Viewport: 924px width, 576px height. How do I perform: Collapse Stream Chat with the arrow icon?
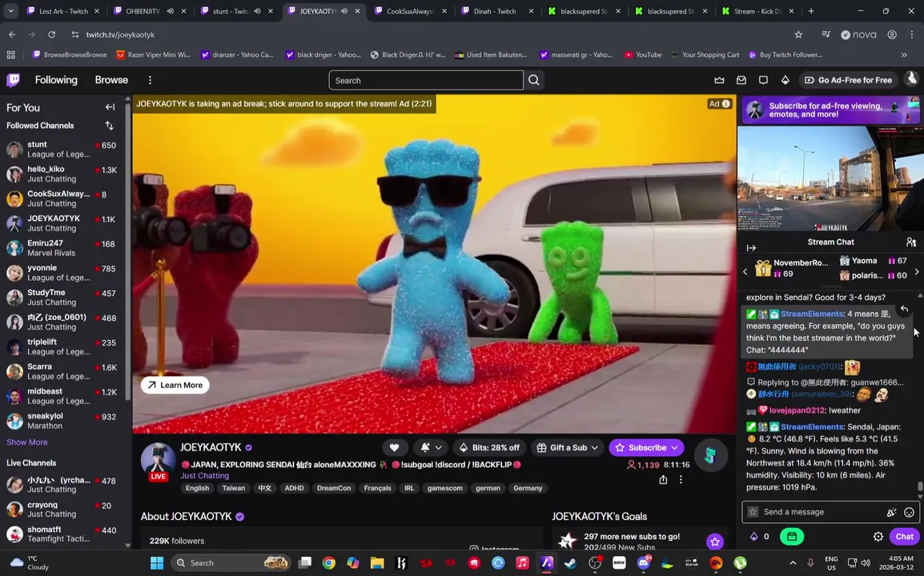[751, 248]
